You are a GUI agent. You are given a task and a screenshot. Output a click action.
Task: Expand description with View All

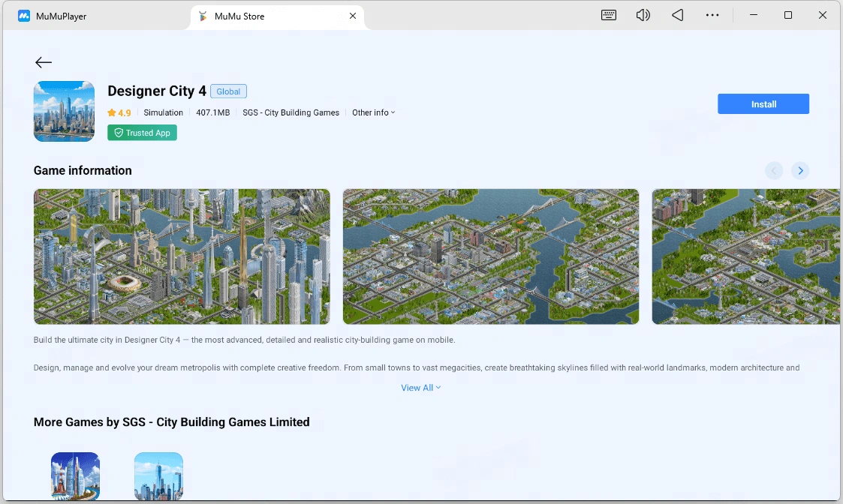click(x=421, y=388)
